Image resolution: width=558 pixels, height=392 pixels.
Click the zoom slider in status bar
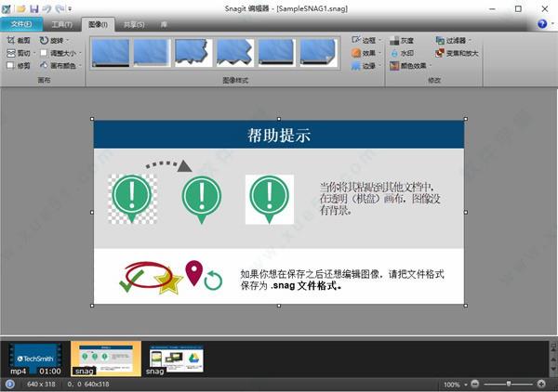509,384
